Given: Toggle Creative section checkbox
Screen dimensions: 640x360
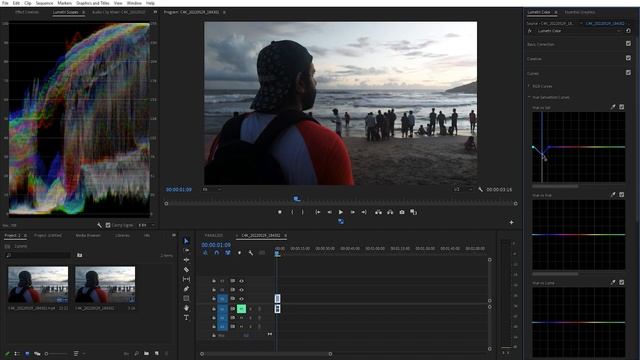Looking at the screenshot, I should pyautogui.click(x=628, y=58).
